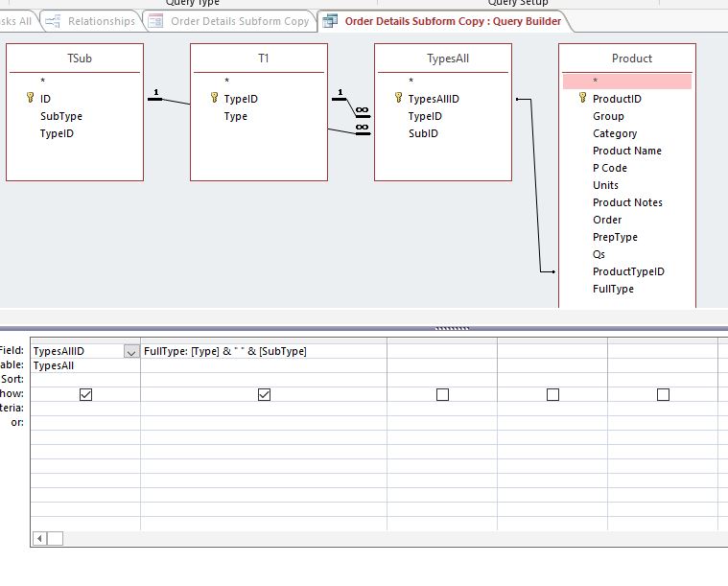Select the Product Name field
728x586 pixels.
[626, 151]
